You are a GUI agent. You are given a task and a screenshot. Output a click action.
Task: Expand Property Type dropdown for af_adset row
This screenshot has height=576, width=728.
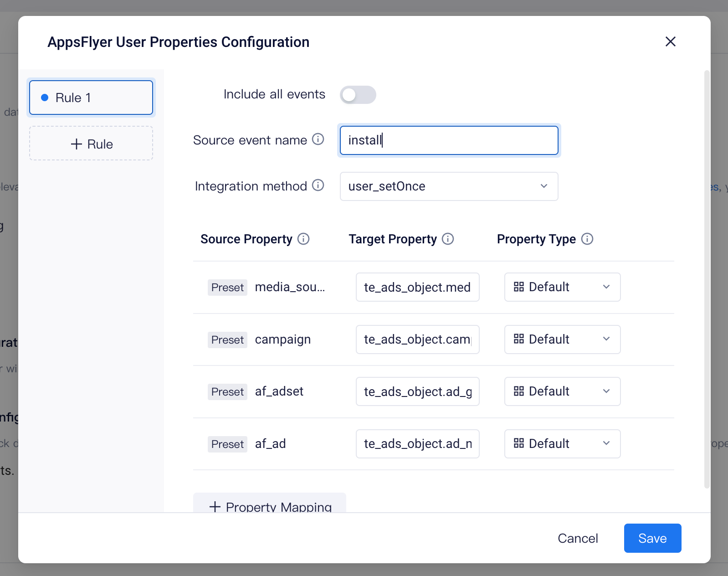[562, 391]
